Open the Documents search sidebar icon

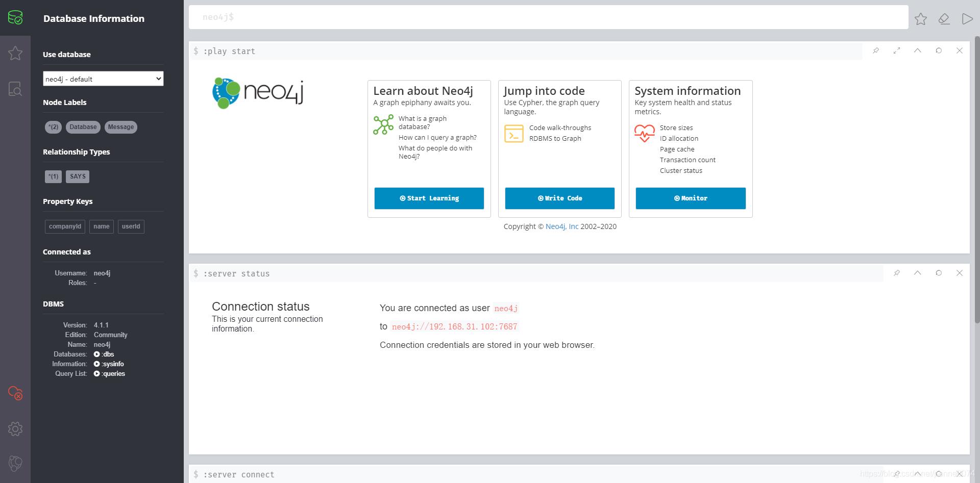(15, 89)
